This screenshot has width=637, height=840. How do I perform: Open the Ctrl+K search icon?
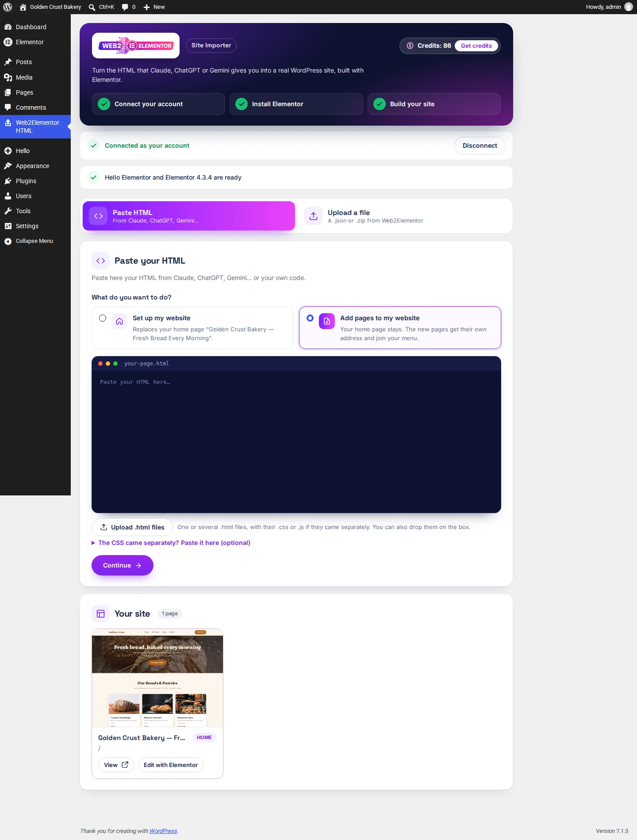(92, 7)
